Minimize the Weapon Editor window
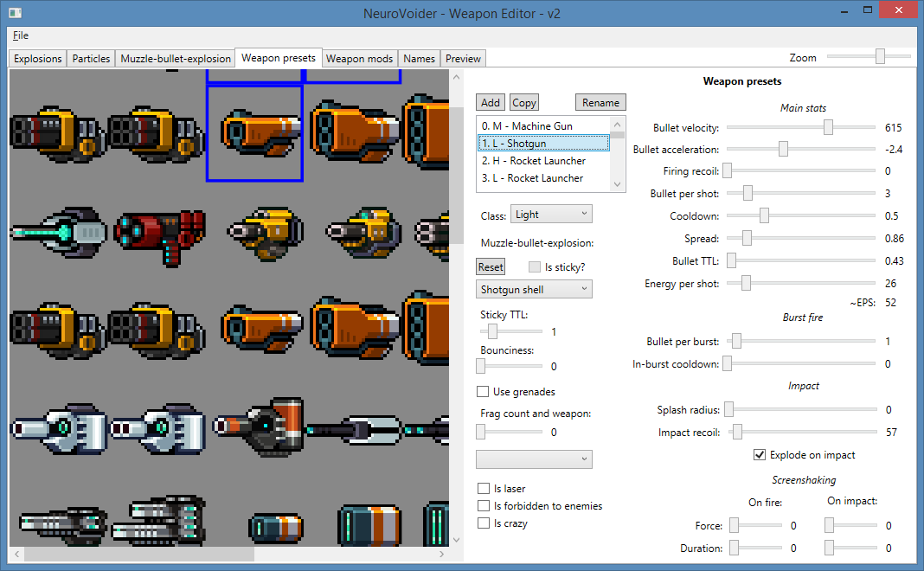This screenshot has height=571, width=924. click(844, 10)
